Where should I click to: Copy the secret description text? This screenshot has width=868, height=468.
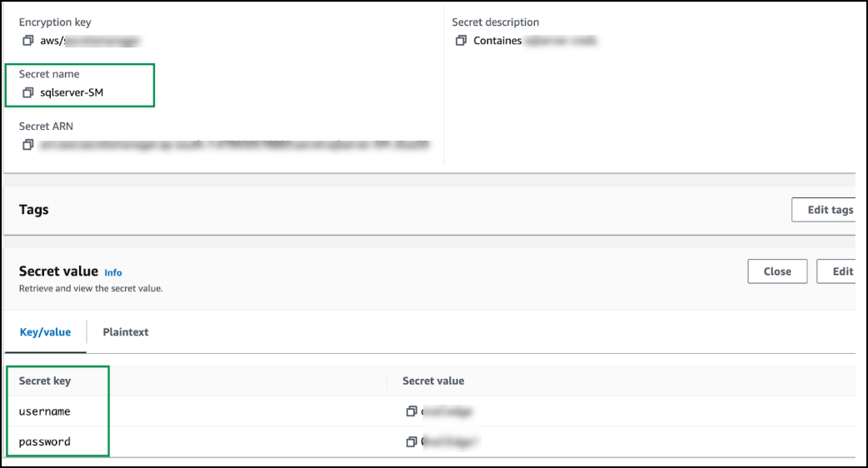pos(461,41)
